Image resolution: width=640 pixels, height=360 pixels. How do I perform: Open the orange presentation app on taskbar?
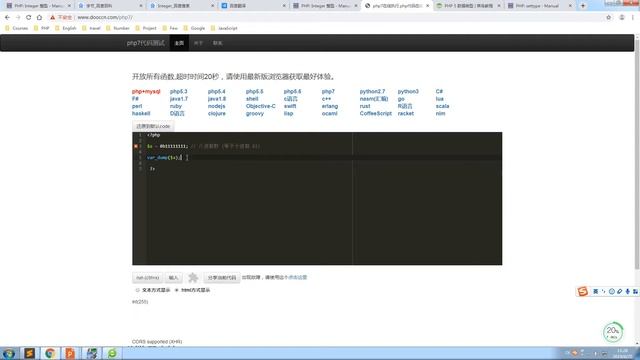coord(70,353)
